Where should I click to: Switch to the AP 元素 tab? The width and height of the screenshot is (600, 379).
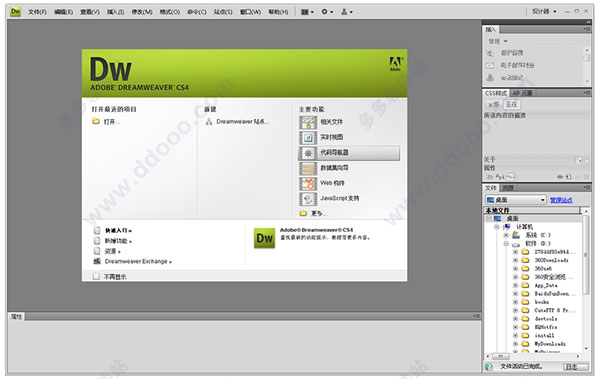click(523, 93)
